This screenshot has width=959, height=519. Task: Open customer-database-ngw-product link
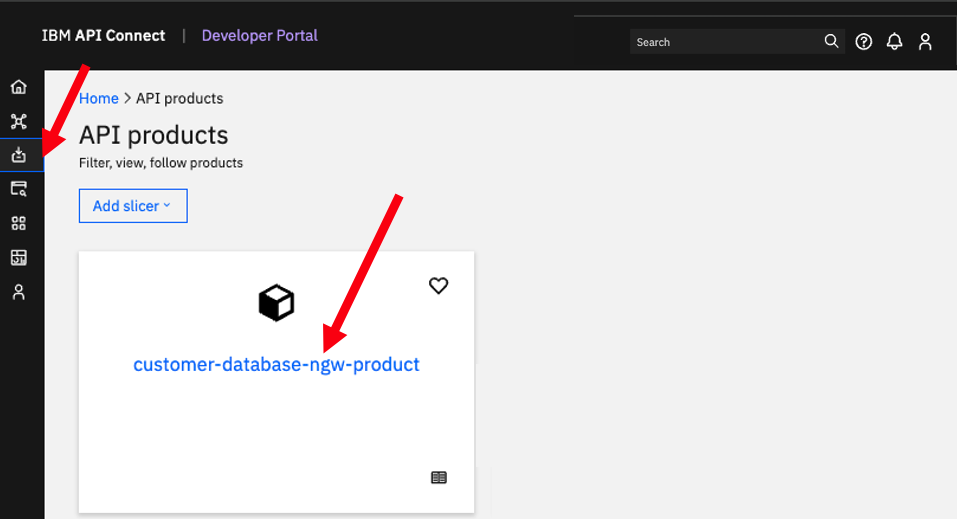click(276, 364)
